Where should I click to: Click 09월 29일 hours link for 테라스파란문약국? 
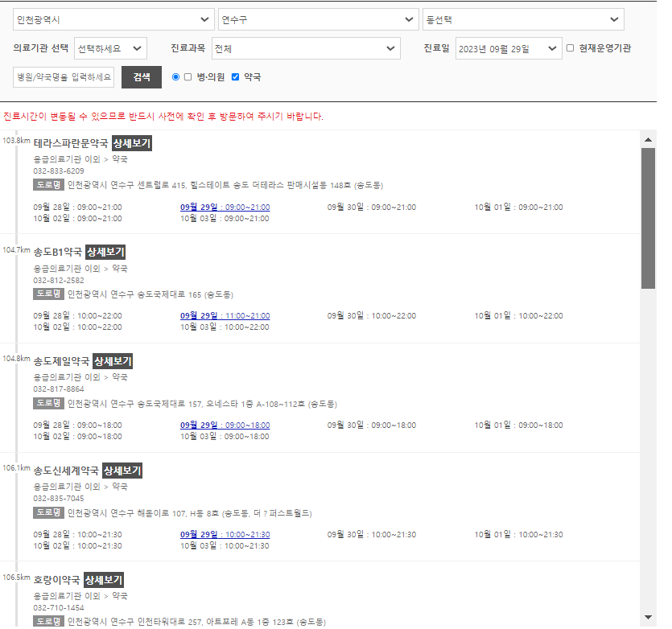[225, 207]
